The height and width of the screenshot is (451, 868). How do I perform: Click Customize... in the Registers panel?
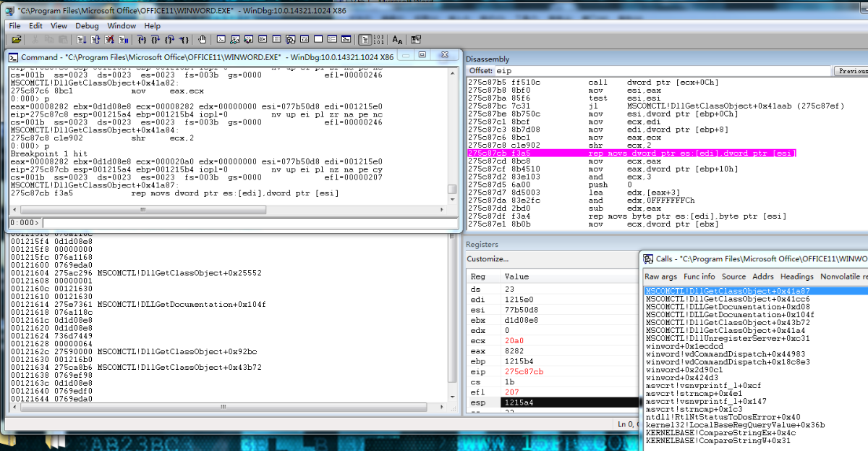pos(488,259)
